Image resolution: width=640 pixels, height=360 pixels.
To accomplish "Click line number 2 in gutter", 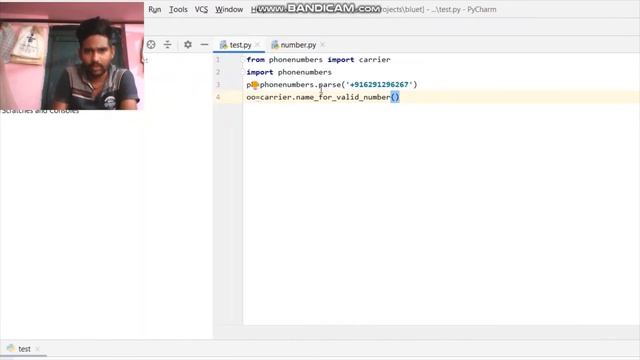I will tap(218, 72).
